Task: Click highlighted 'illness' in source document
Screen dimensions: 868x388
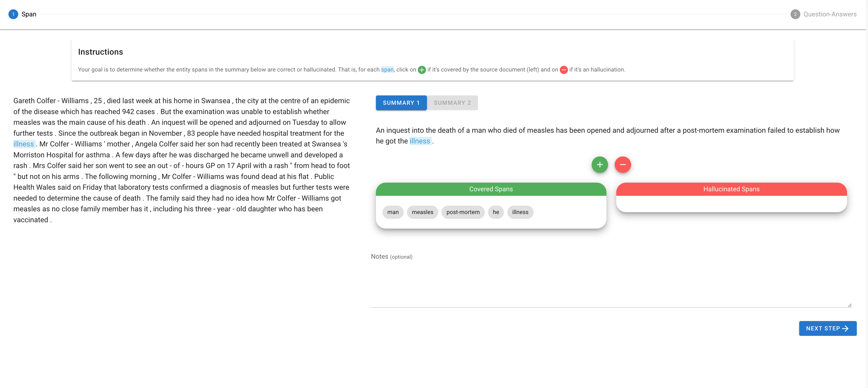Action: point(24,144)
